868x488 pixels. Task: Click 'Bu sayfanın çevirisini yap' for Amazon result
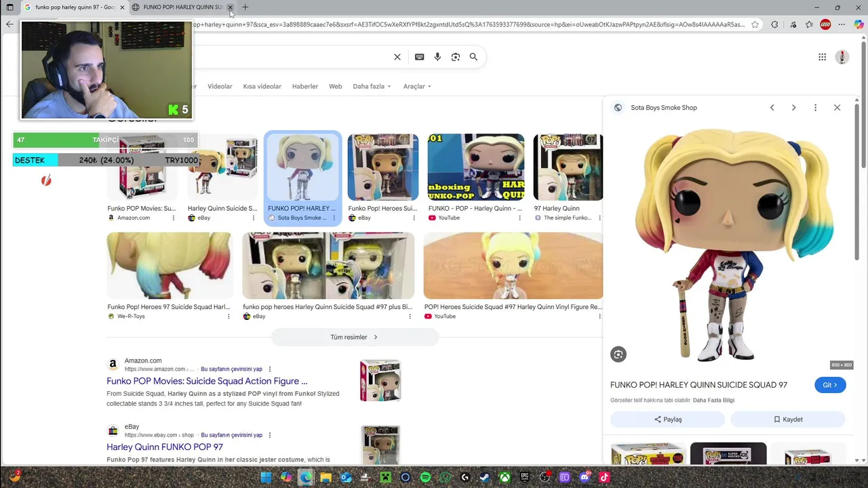point(231,369)
